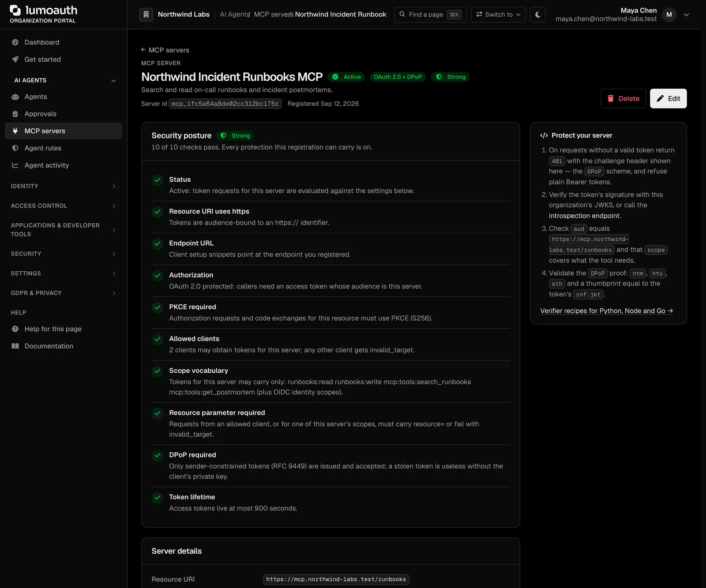Click the check icon beside PKCE required
This screenshot has width=706, height=588.
click(158, 307)
